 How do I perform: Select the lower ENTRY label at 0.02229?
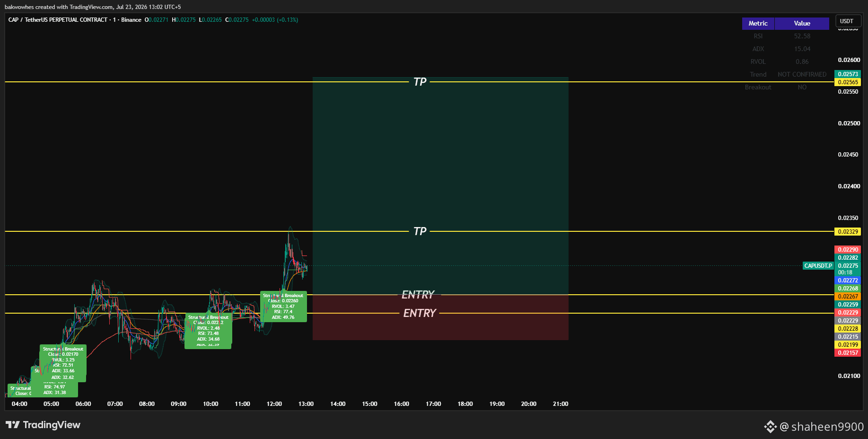tap(420, 313)
